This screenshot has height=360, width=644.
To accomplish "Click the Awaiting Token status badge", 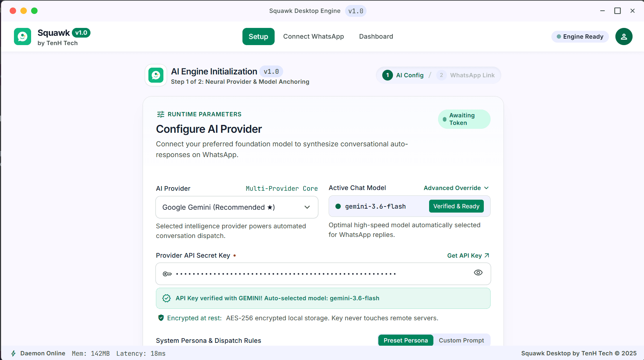I will pos(464,119).
